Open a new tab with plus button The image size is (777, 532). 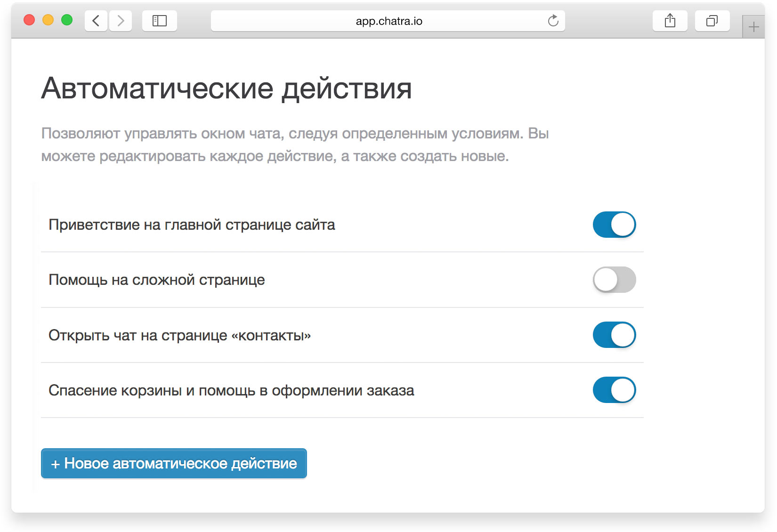[x=753, y=27]
